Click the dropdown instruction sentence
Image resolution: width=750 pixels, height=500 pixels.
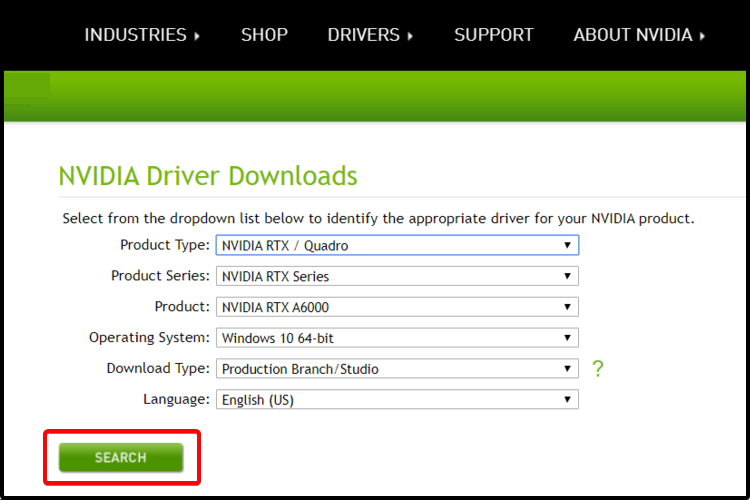point(378,219)
